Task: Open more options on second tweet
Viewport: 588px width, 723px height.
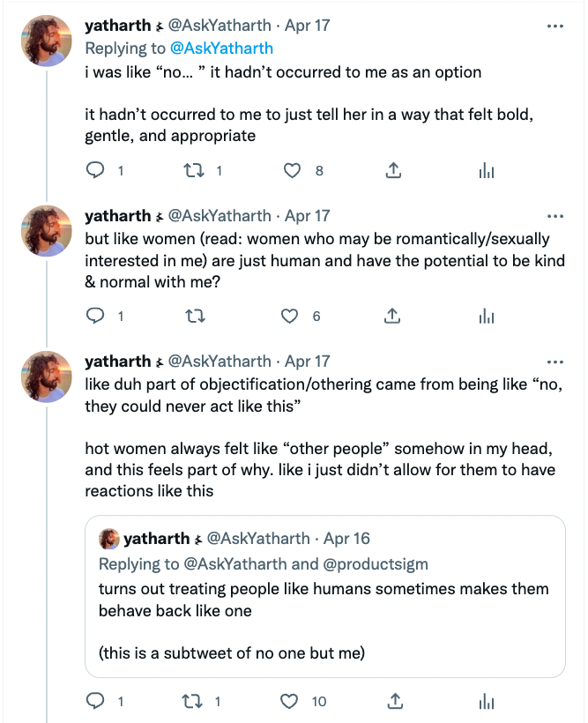Action: [x=555, y=216]
